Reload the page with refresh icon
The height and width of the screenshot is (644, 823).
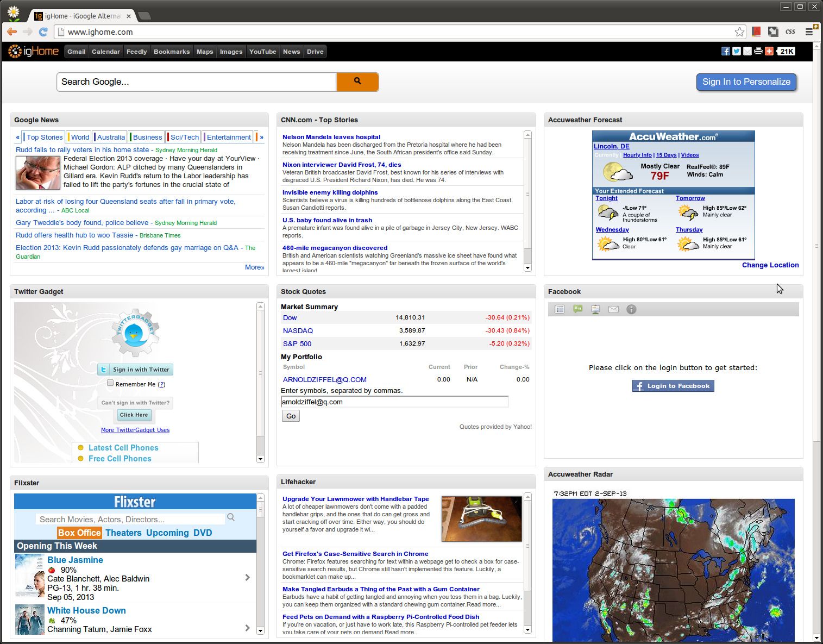click(43, 32)
